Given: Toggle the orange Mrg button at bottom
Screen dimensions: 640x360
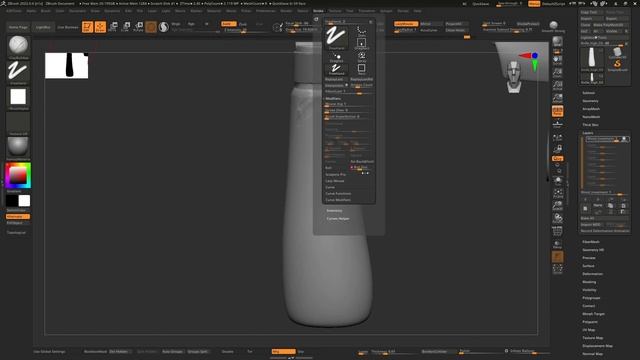Looking at the screenshot, I should coord(284,351).
